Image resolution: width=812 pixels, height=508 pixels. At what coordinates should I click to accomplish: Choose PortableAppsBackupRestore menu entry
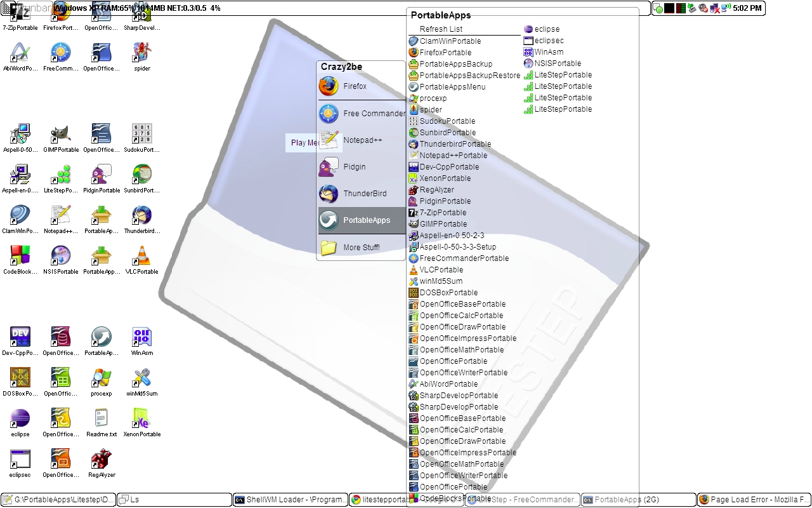[465, 76]
